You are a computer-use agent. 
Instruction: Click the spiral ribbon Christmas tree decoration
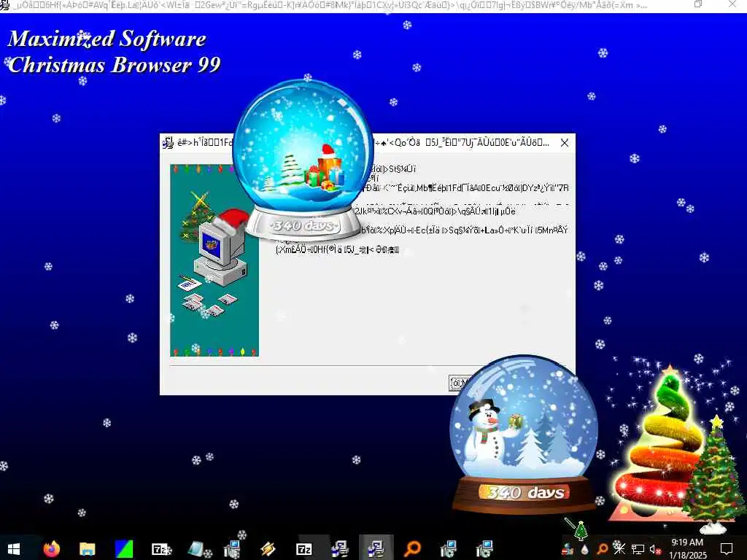click(x=659, y=446)
